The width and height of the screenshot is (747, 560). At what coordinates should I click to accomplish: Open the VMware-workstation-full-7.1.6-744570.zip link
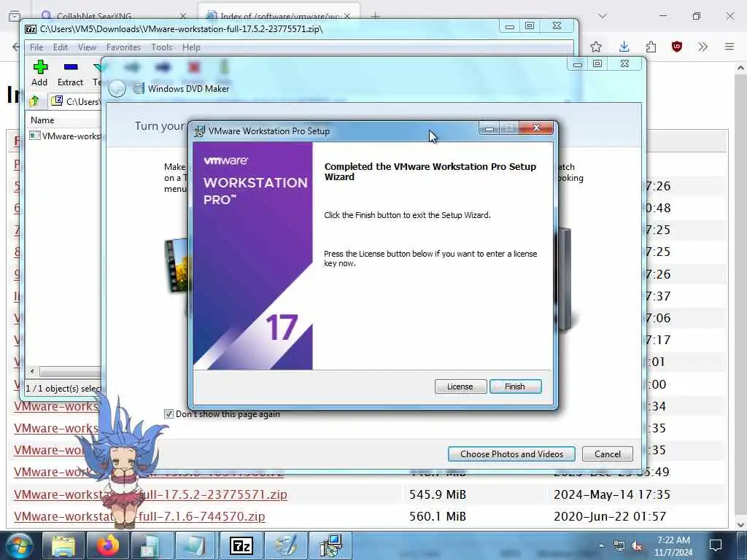139,516
